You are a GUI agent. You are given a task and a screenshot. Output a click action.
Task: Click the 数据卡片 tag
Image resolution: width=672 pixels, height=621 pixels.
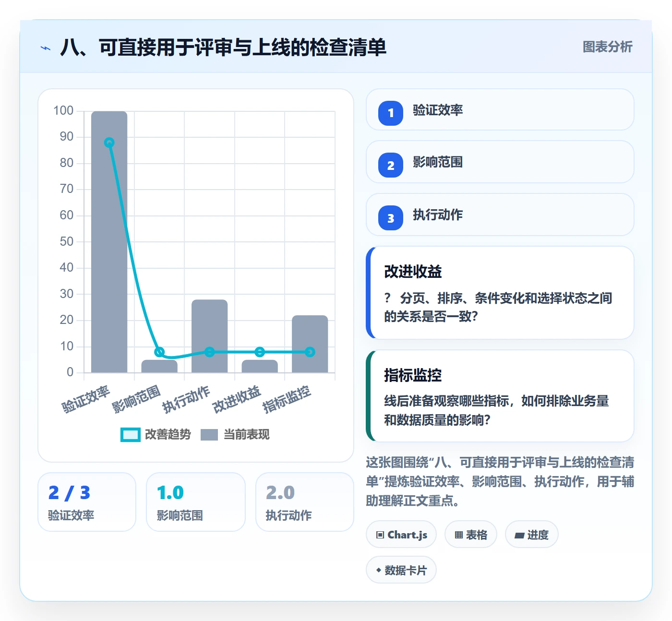[x=401, y=570]
